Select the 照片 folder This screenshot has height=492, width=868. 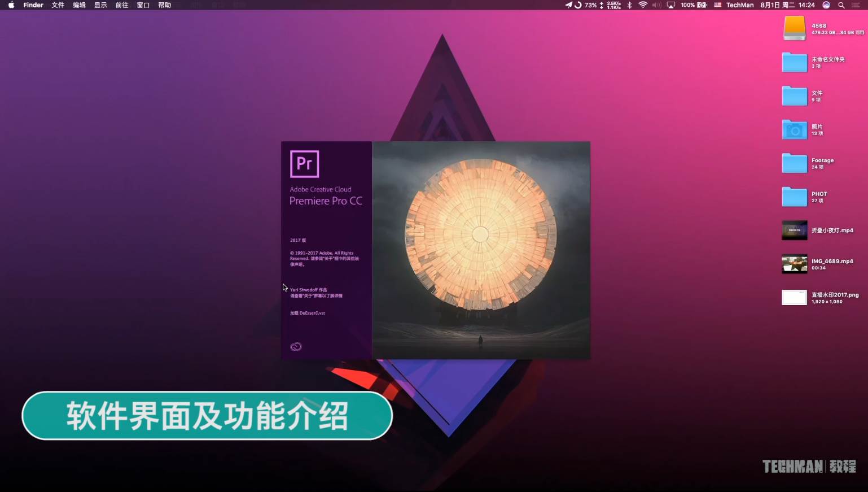794,129
